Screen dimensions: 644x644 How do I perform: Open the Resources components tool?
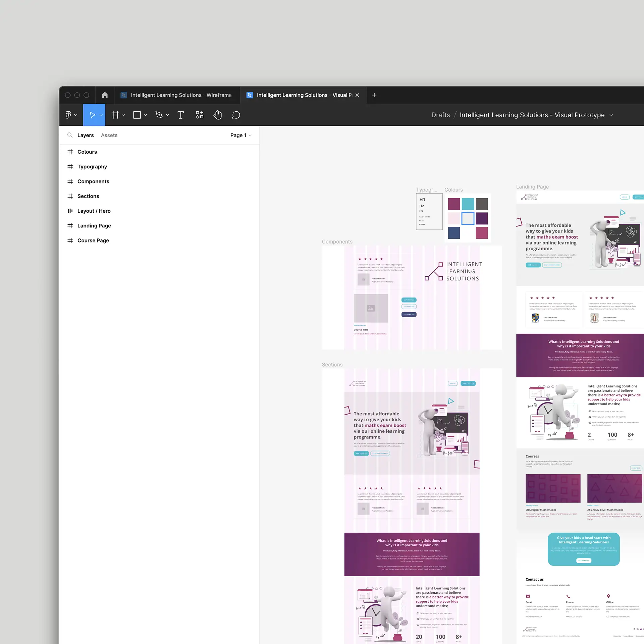[x=200, y=115]
